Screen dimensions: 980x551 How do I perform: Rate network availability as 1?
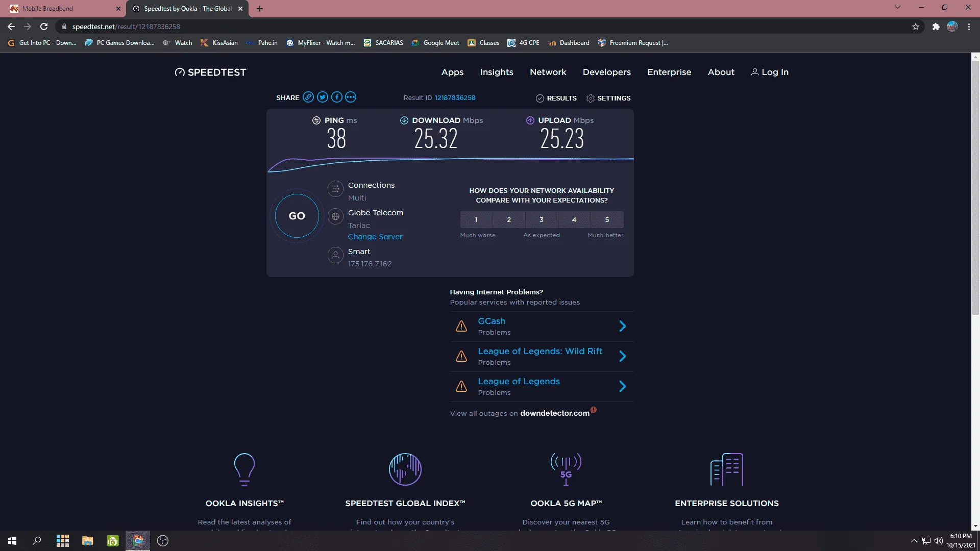click(476, 220)
